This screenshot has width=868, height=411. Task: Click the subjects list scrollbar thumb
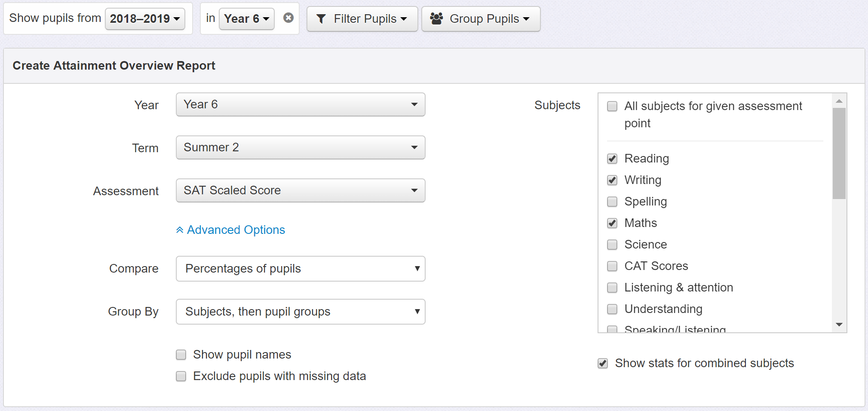tap(839, 153)
